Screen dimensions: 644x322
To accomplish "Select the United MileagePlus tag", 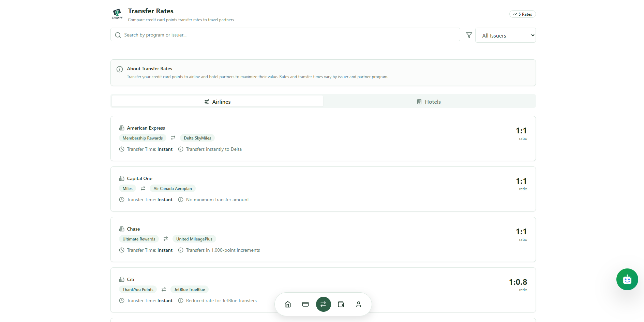I will point(194,239).
